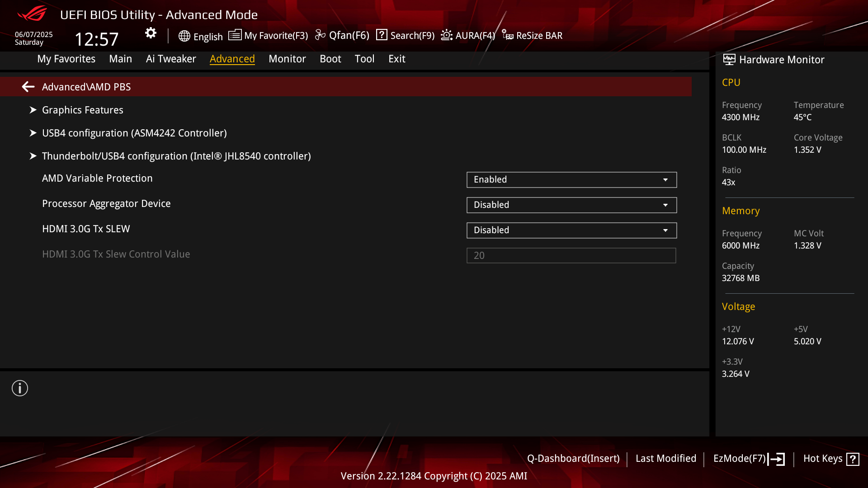This screenshot has height=488, width=868.
Task: Click the AURA light icon
Action: [447, 35]
